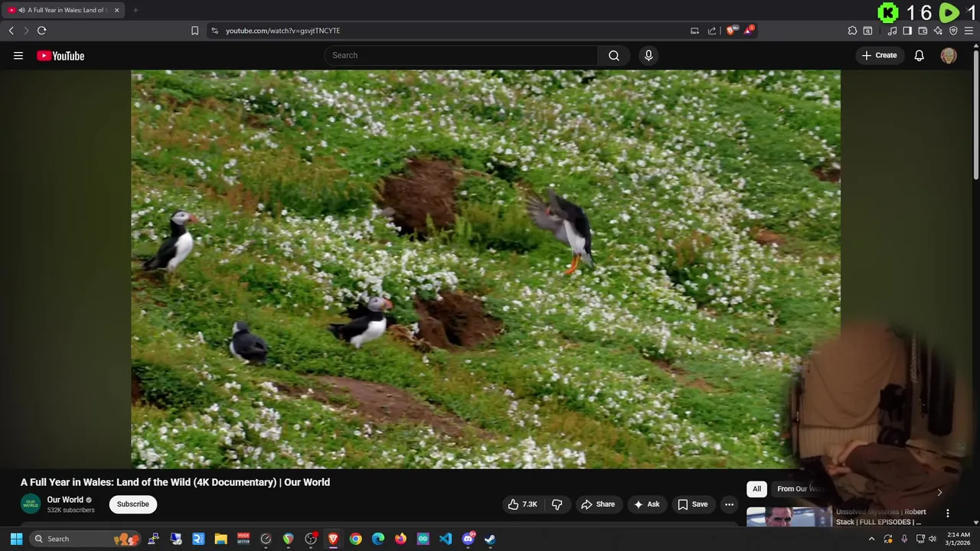The height and width of the screenshot is (551, 980).
Task: Open the YouTube guide hamburger menu
Action: 18,55
